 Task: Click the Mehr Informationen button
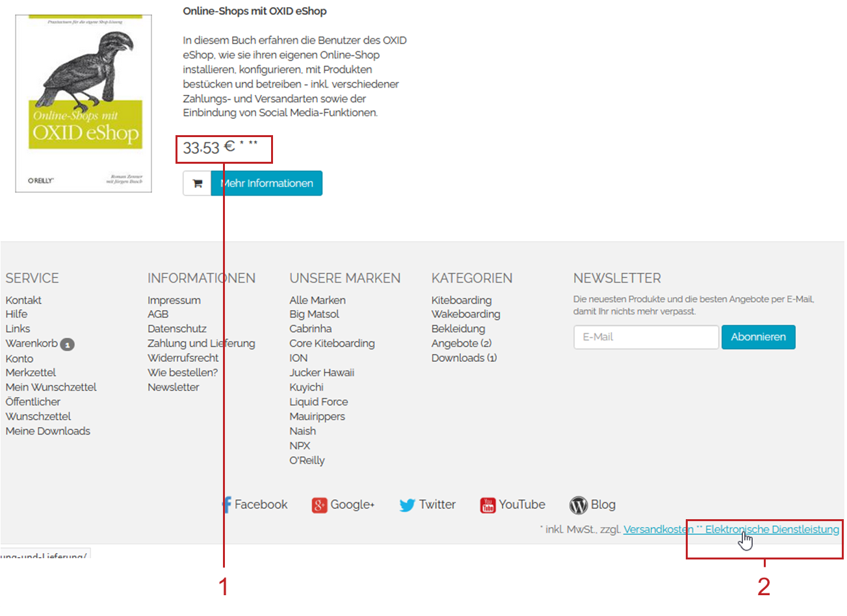pos(267,183)
